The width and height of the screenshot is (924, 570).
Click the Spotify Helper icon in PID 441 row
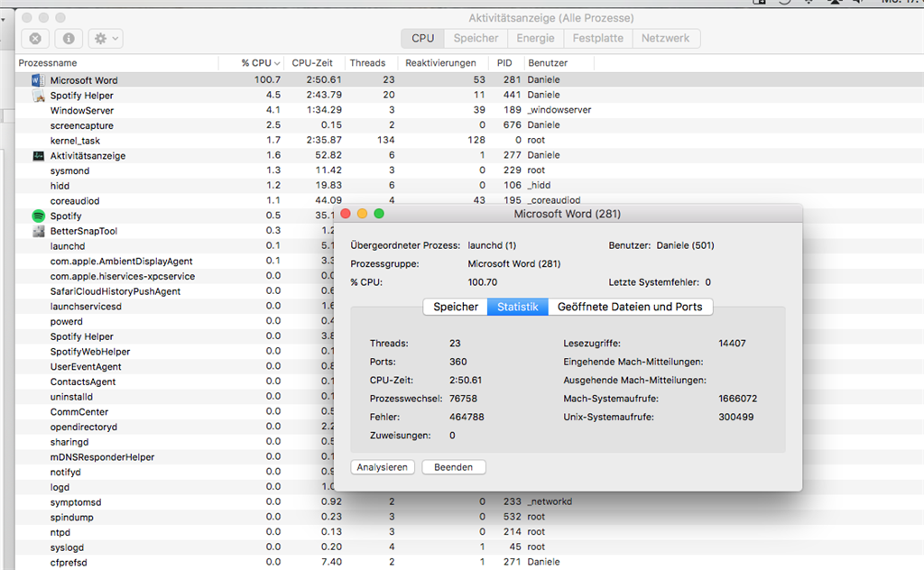tap(38, 96)
